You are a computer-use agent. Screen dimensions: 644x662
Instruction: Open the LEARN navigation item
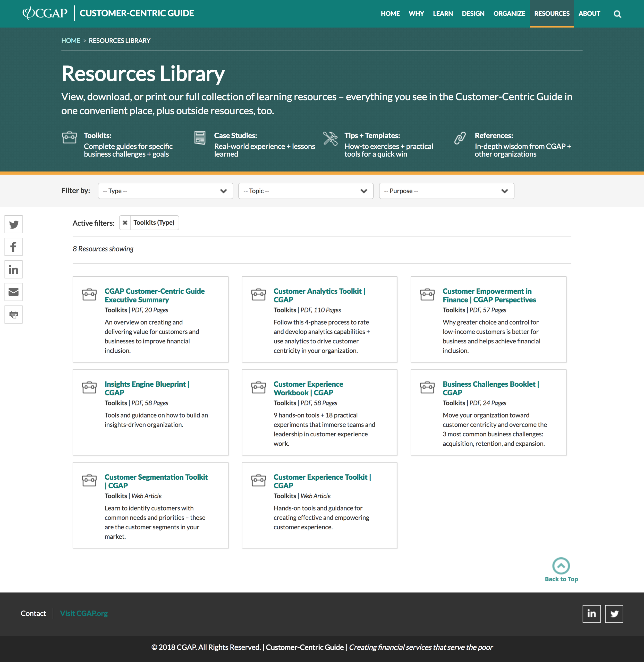(x=443, y=14)
